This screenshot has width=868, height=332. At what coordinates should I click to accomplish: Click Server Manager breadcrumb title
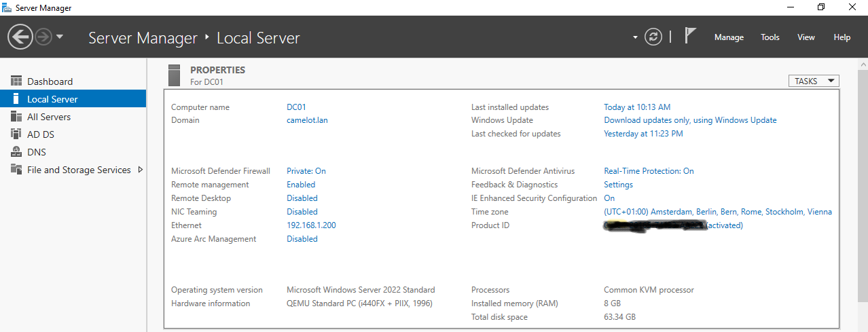[x=143, y=38]
